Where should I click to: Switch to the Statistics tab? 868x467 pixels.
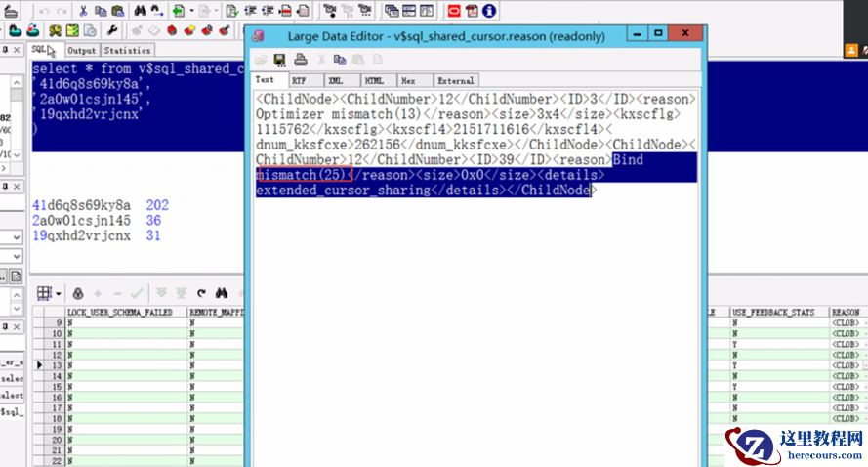pyautogui.click(x=127, y=51)
